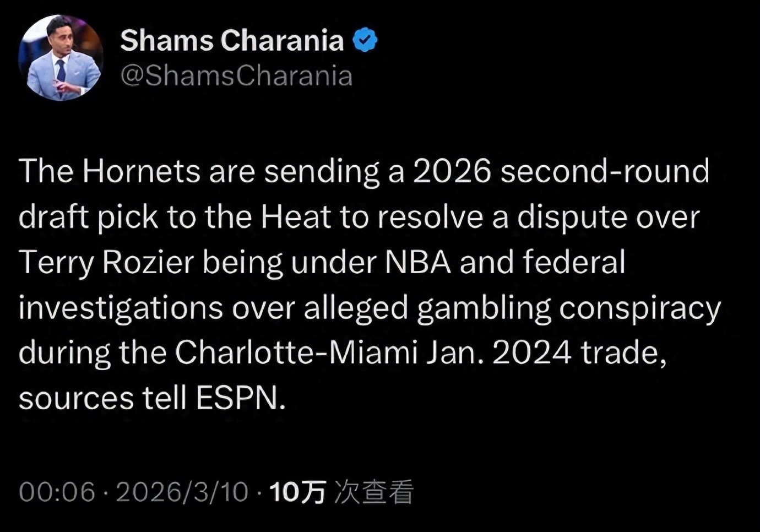This screenshot has height=532, width=760.
Task: Click the 00:06 post timestamp
Action: (57, 492)
